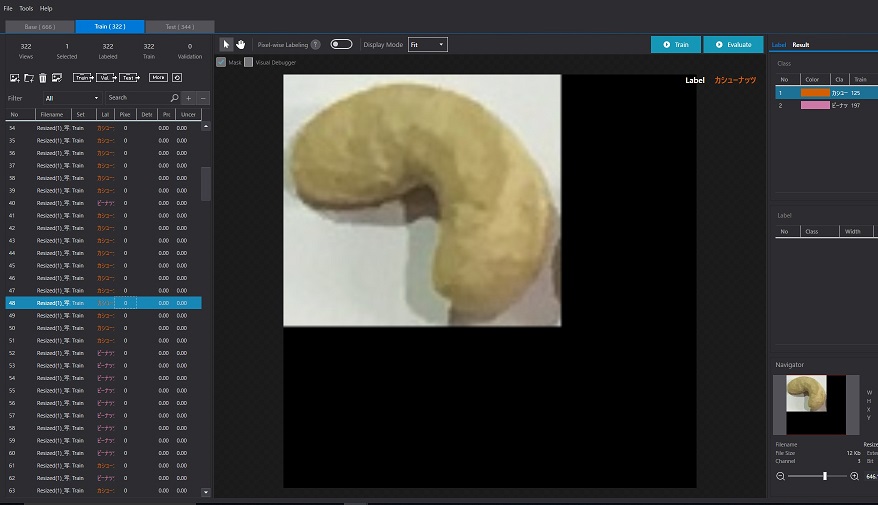The height and width of the screenshot is (505, 878).
Task: Adjust the Navigator zoom slider handle
Action: click(x=825, y=476)
